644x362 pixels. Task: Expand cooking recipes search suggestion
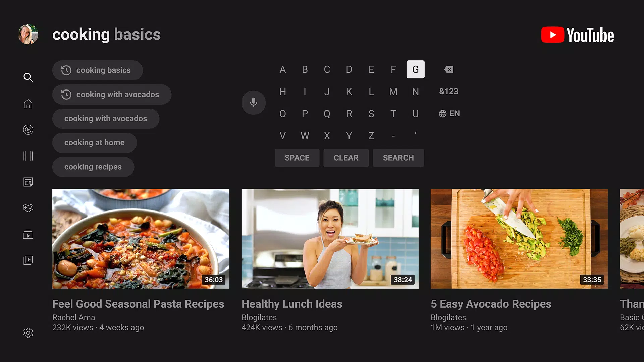click(x=93, y=167)
